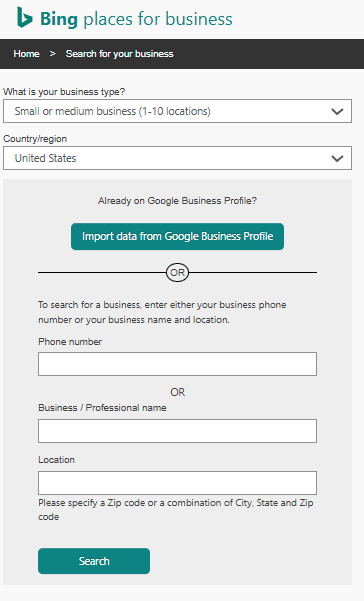
Task: Click the chevron arrow on business type field
Action: pos(337,112)
